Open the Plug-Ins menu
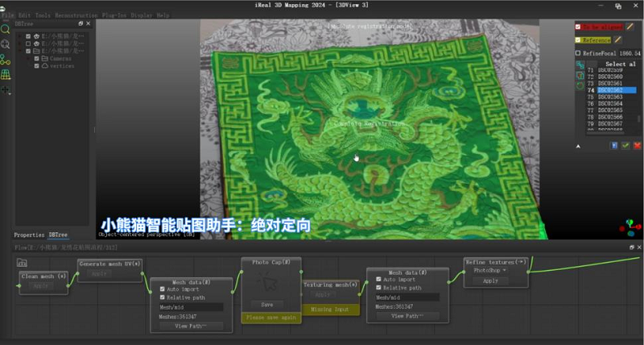The image size is (644, 345). coord(114,15)
